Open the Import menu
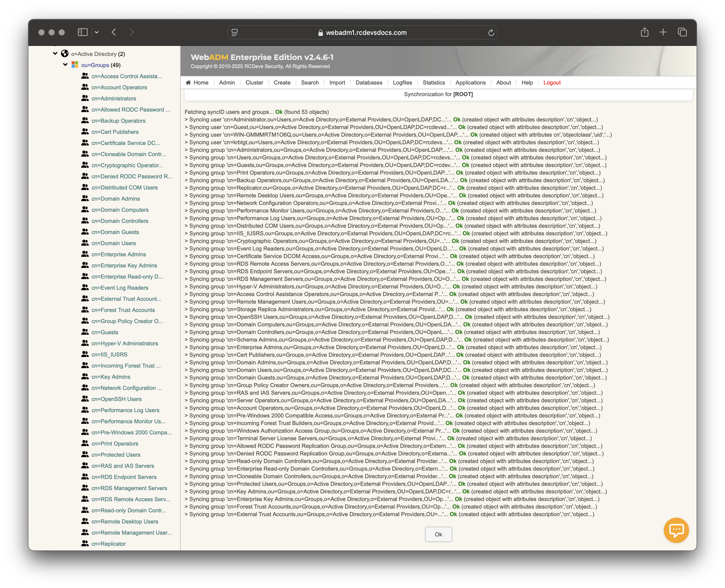The height and width of the screenshot is (588, 725). (337, 83)
